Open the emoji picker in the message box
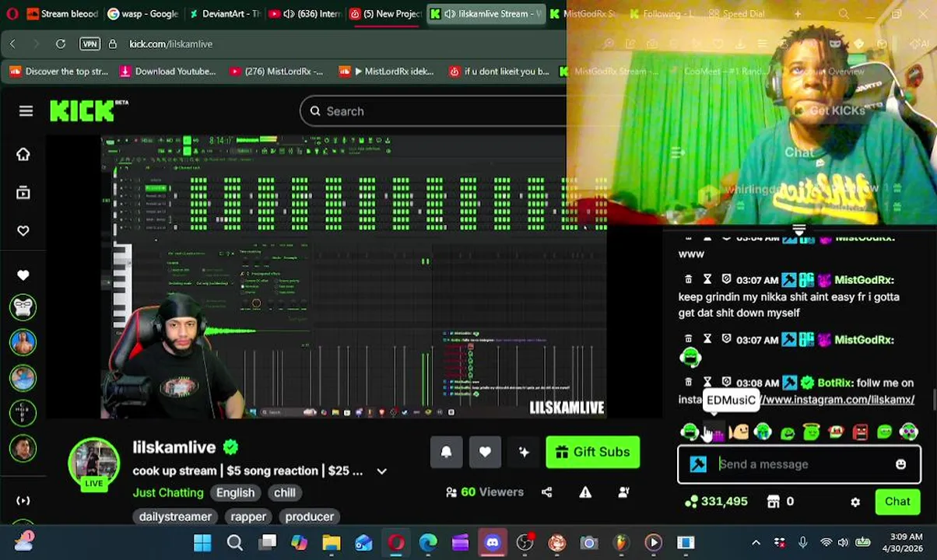This screenshot has height=560, width=937. pos(900,464)
